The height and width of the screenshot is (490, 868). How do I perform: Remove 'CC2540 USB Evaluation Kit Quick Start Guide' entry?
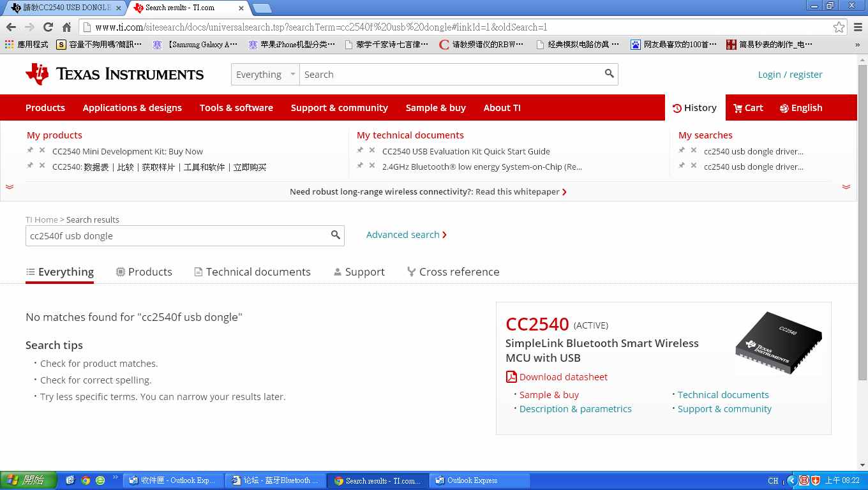pyautogui.click(x=372, y=151)
